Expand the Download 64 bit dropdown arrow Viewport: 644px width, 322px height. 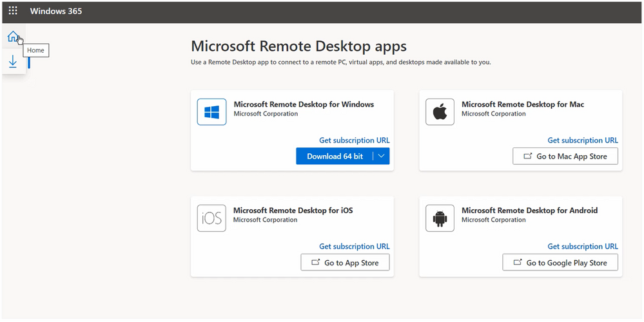pyautogui.click(x=381, y=156)
